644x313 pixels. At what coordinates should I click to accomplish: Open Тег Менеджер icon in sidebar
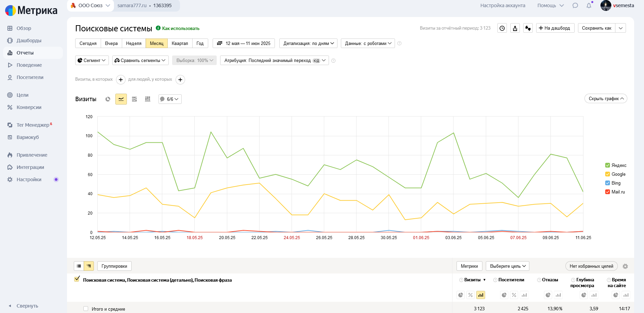click(10, 125)
